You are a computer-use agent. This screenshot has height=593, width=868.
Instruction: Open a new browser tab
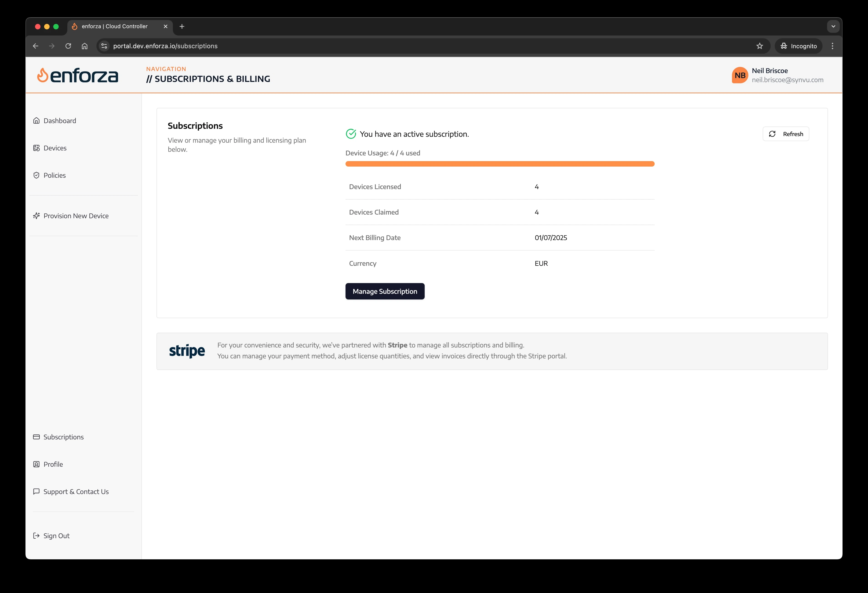pyautogui.click(x=182, y=26)
